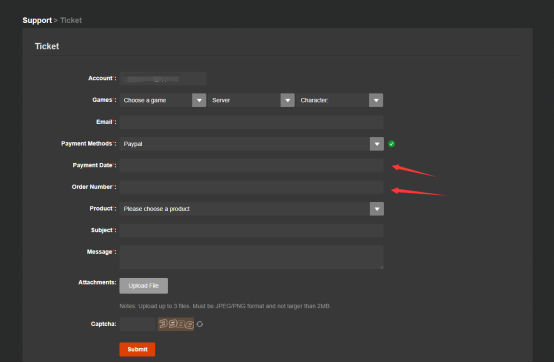Click the captcha code image
The width and height of the screenshot is (554, 363).
[176, 324]
